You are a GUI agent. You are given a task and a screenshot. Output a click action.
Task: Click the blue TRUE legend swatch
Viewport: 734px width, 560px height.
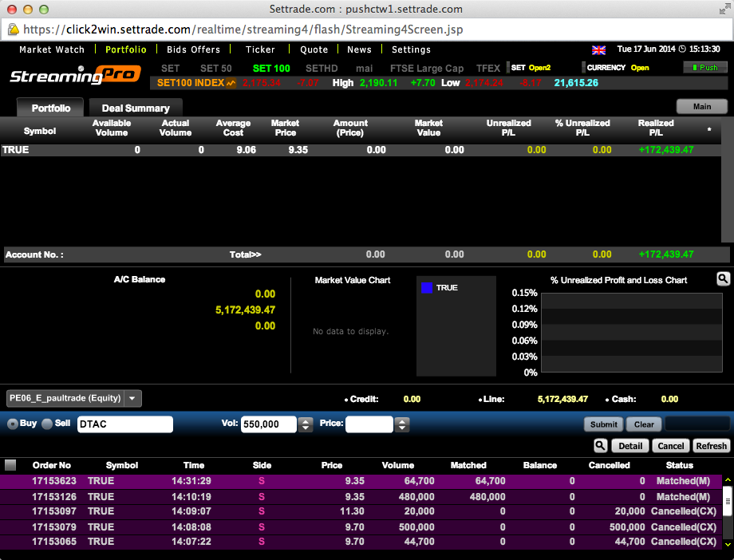click(427, 287)
